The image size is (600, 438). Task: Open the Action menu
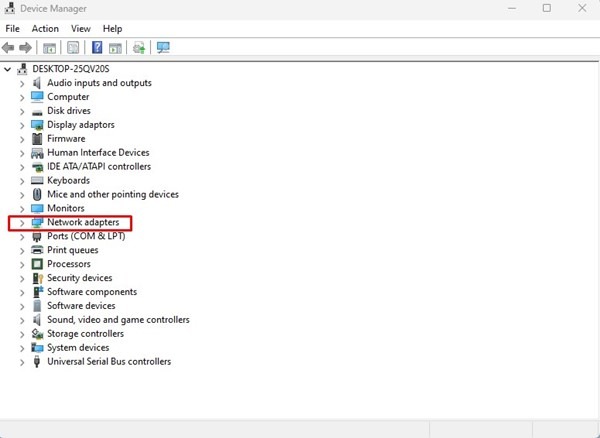point(45,29)
